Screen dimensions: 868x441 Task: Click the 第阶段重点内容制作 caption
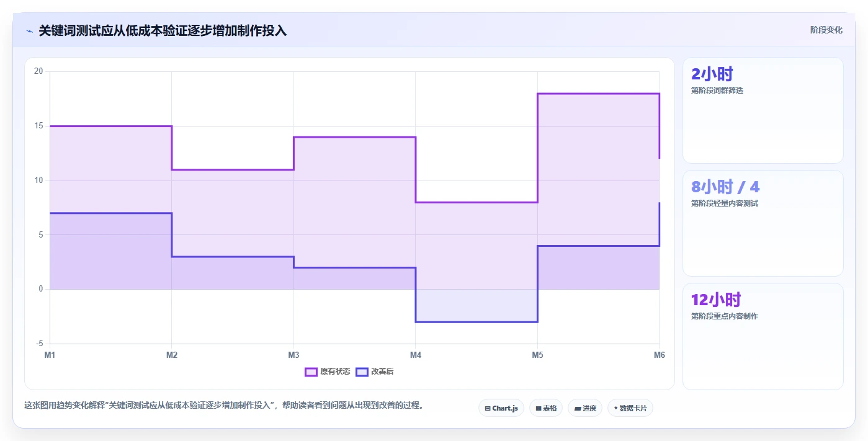(724, 316)
